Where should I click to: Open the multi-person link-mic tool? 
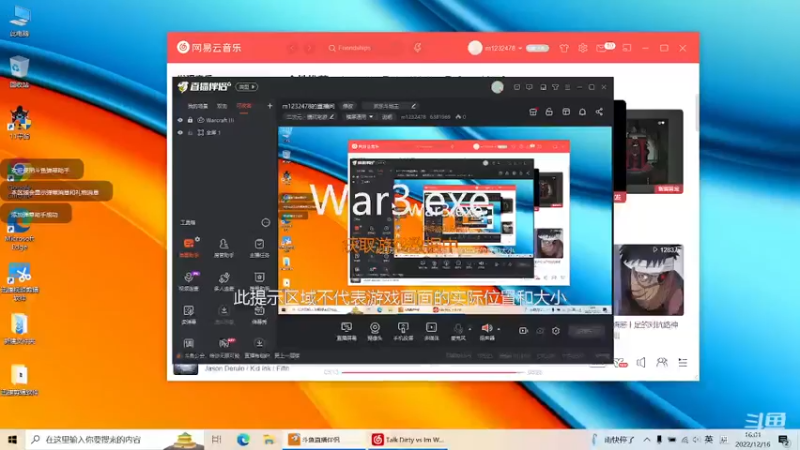point(223,281)
